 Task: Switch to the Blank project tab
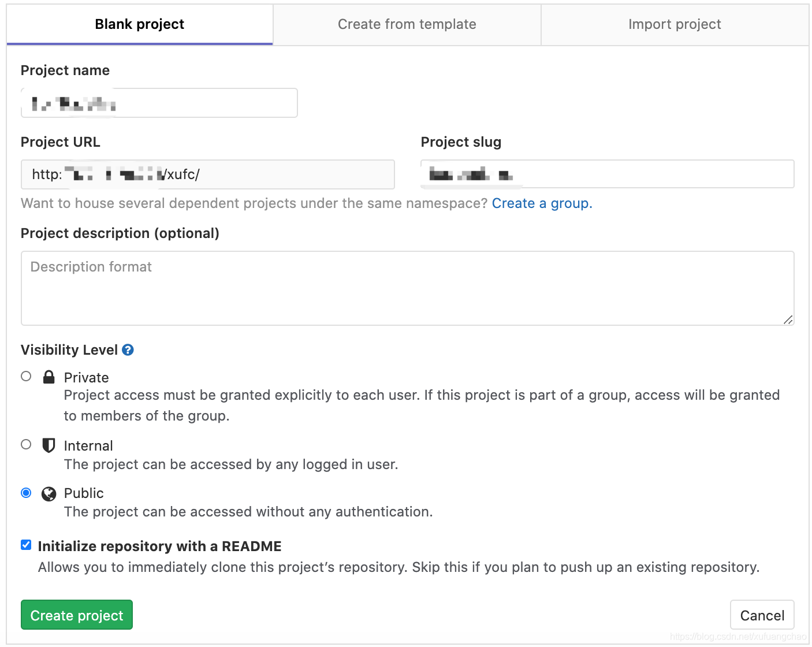click(140, 24)
